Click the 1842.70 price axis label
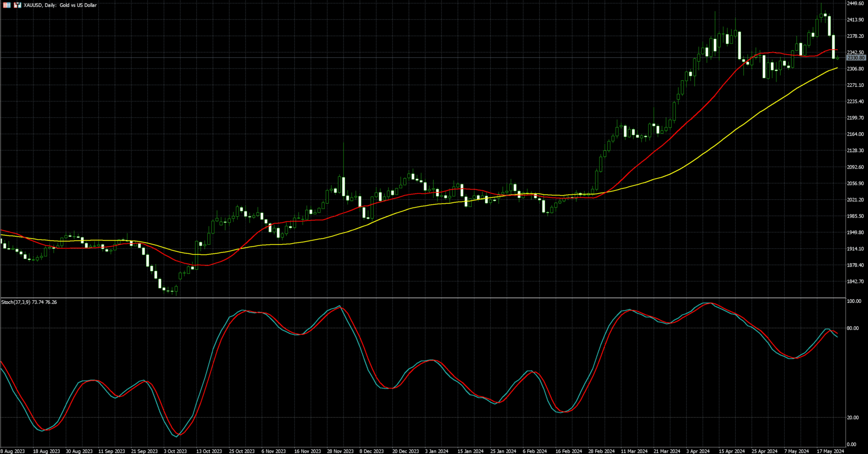The height and width of the screenshot is (454, 868). [x=855, y=281]
